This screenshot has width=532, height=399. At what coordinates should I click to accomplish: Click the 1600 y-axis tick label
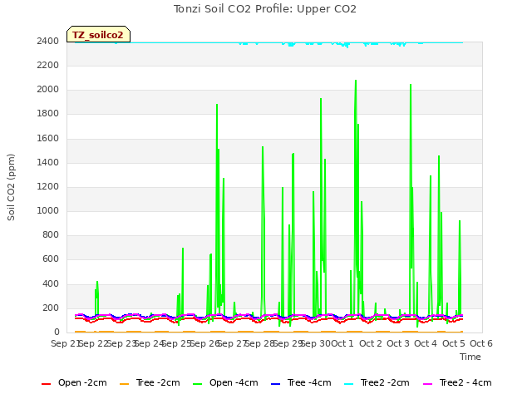48,139
